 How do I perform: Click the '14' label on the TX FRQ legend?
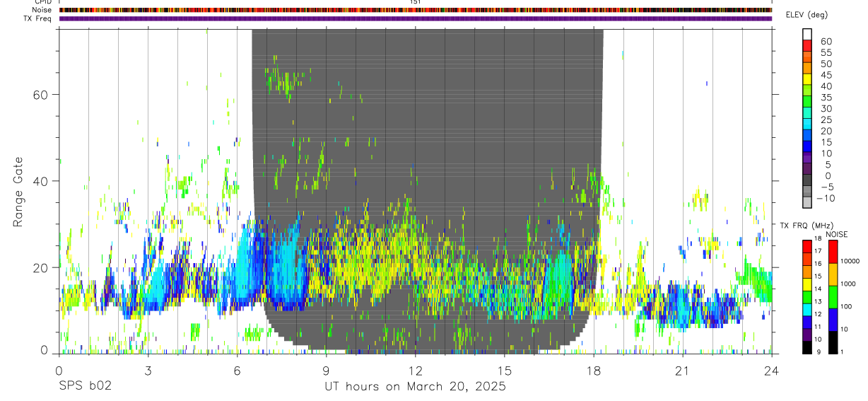click(x=818, y=289)
